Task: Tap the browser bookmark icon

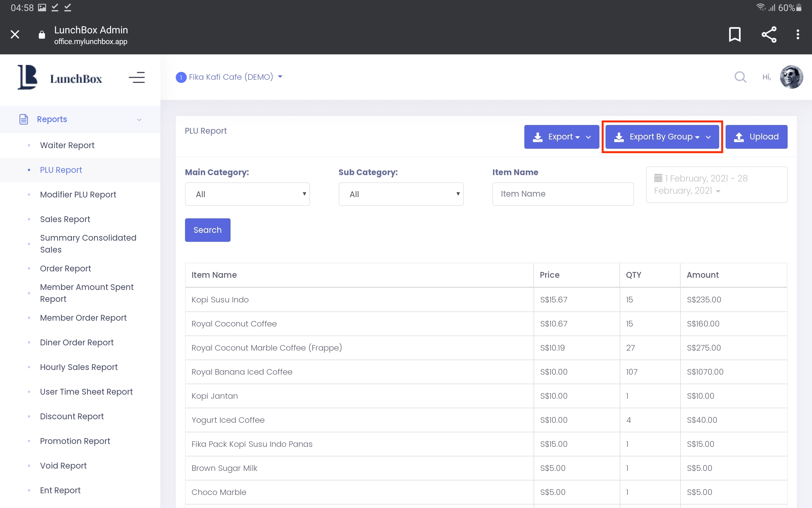Action: click(x=735, y=34)
